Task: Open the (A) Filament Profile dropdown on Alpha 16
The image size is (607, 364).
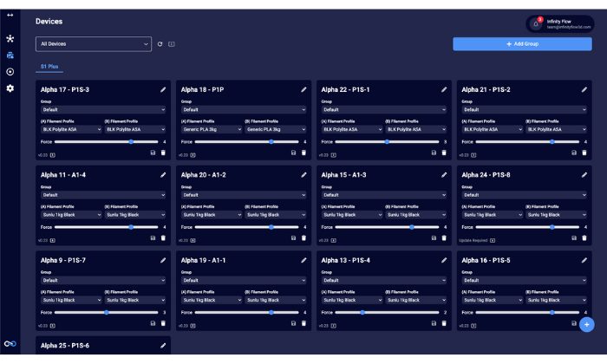Action: pyautogui.click(x=493, y=300)
